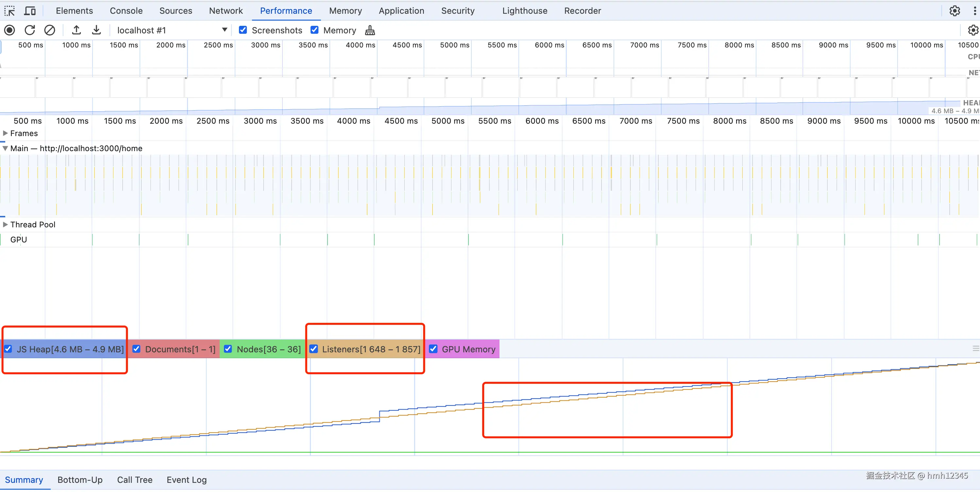Click the load profile upload icon
This screenshot has width=980, height=492.
76,30
